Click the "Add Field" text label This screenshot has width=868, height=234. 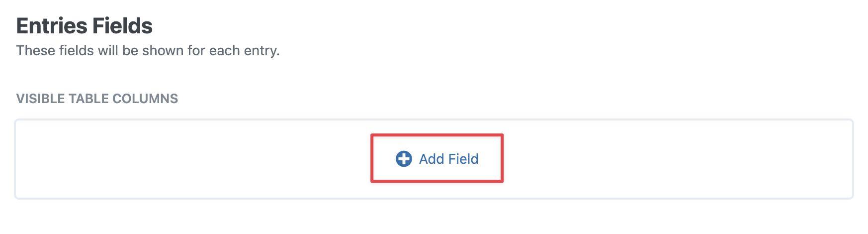point(448,159)
